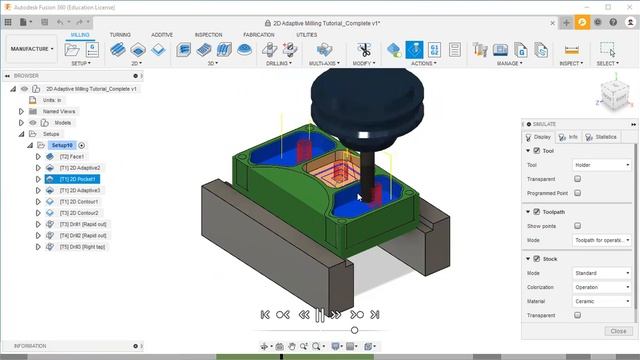The height and width of the screenshot is (360, 640).
Task: Open the Toolpath Mode dropdown
Action: (x=602, y=240)
